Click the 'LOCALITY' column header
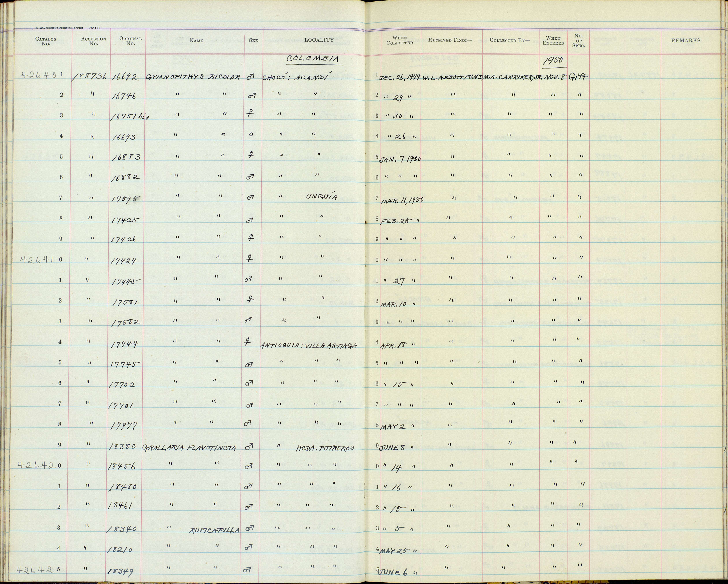The height and width of the screenshot is (584, 728). coord(319,40)
